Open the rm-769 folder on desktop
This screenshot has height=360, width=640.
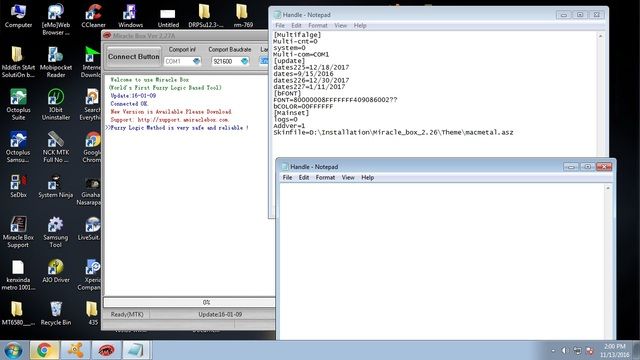pos(243,16)
